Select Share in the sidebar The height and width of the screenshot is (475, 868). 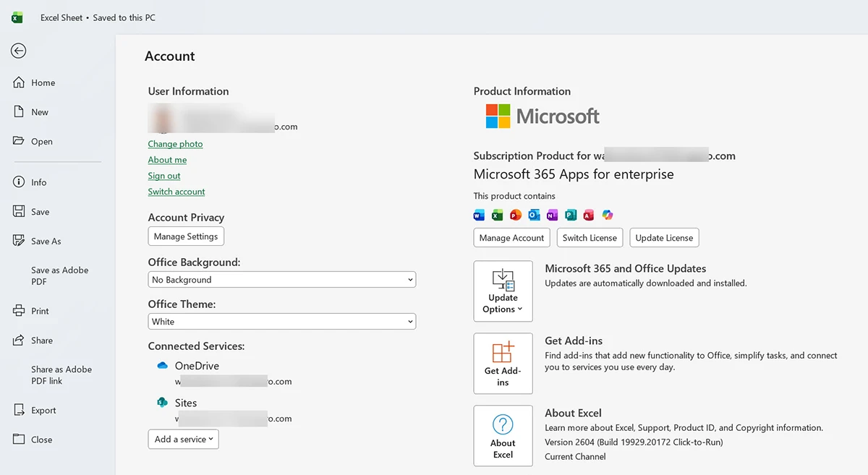(x=42, y=341)
